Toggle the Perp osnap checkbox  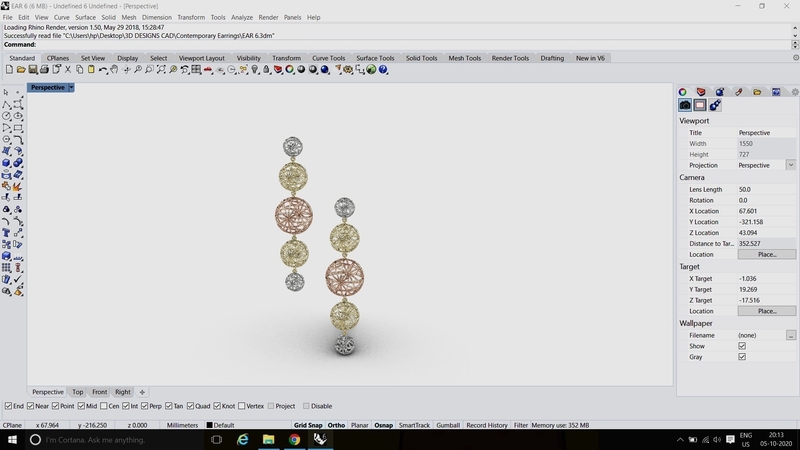click(x=144, y=406)
